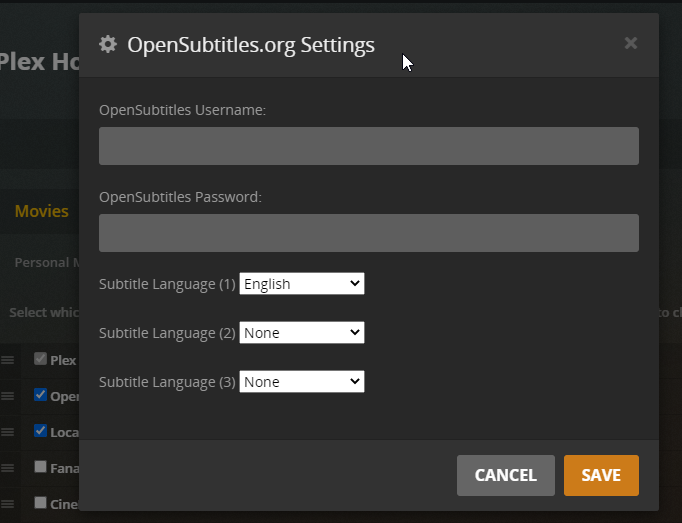682x523 pixels.
Task: Uncheck the Loca agent checkbox
Action: click(40, 431)
